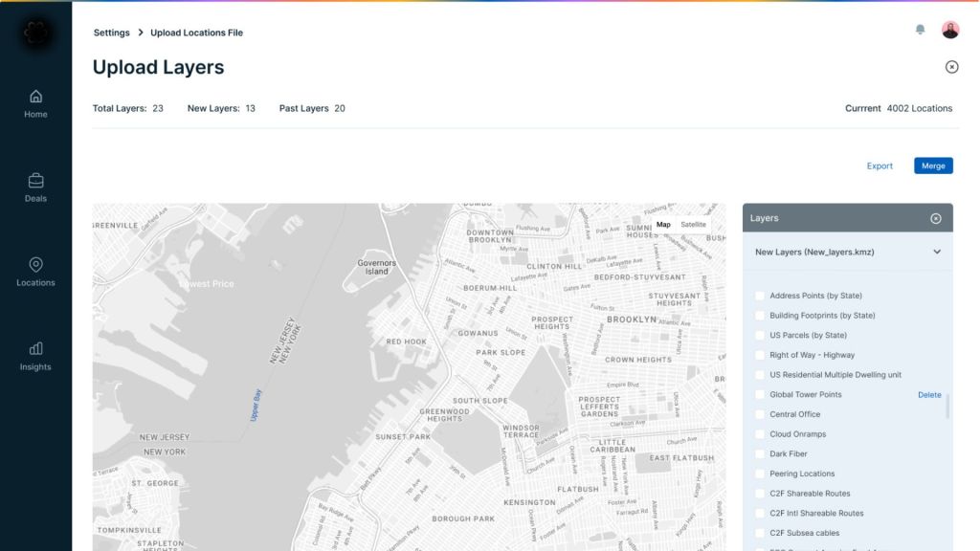The image size is (980, 551).
Task: Switch map to Satellite view
Action: [693, 225]
